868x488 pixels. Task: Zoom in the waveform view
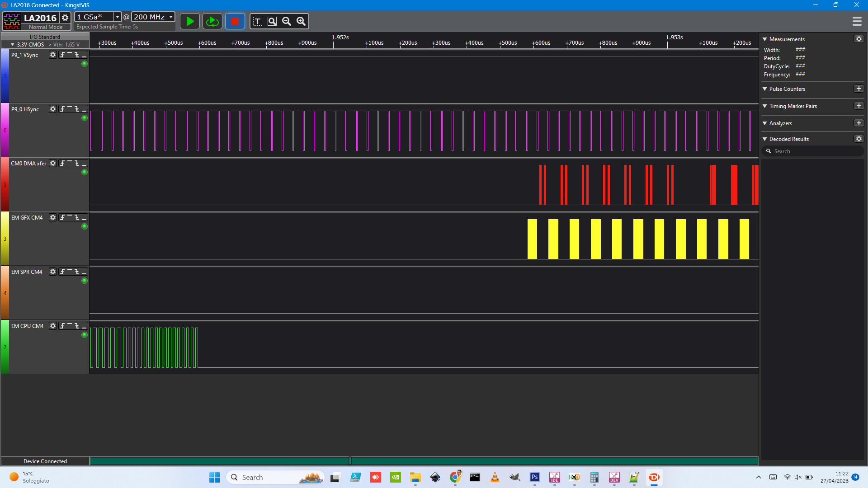tap(301, 21)
